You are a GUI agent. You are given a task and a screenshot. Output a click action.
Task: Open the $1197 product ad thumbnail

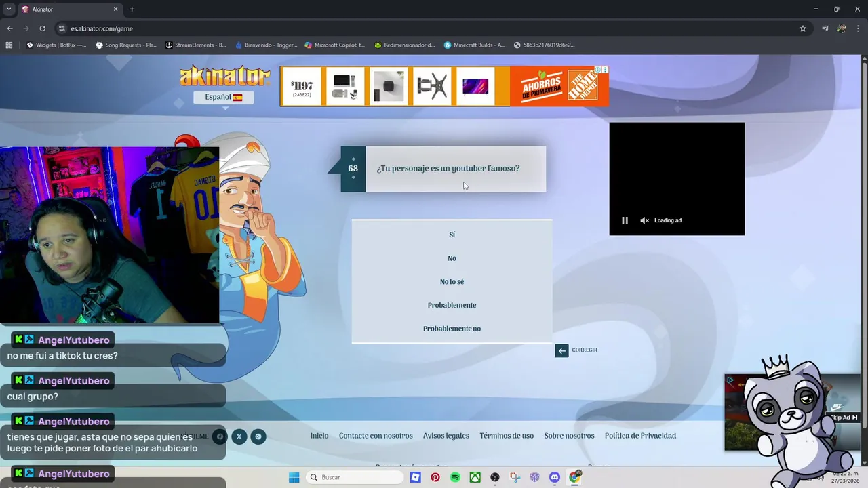click(302, 87)
